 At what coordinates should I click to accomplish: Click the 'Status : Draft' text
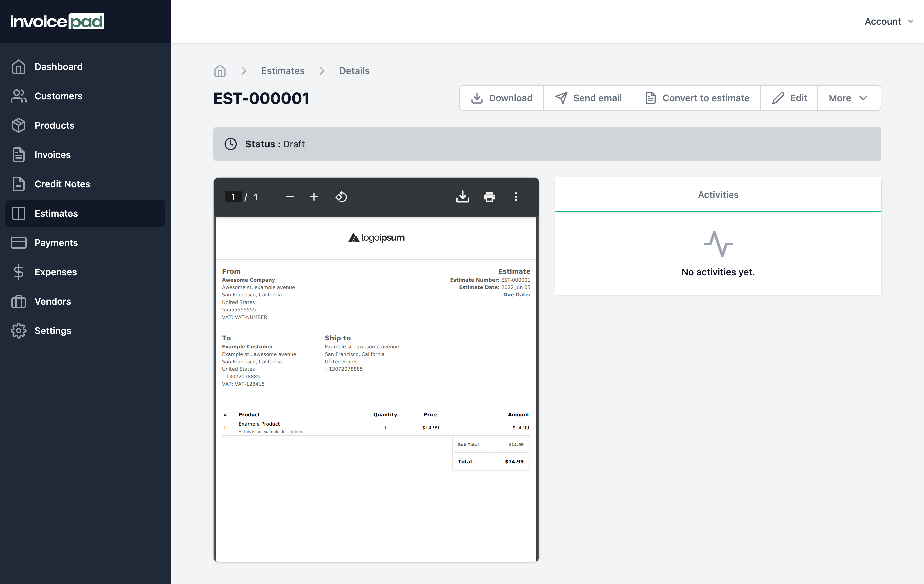tap(275, 144)
